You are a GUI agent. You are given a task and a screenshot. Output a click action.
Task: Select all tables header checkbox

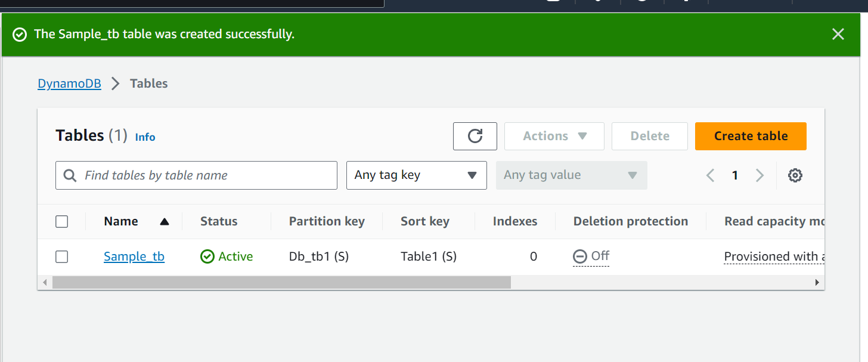click(x=61, y=222)
